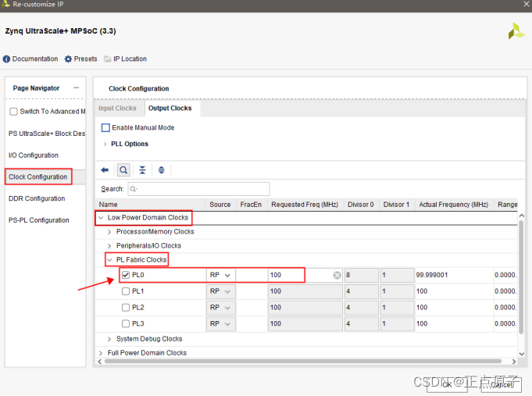This screenshot has width=532, height=396.
Task: Click the Divisor 1 column header
Action: pyautogui.click(x=397, y=205)
